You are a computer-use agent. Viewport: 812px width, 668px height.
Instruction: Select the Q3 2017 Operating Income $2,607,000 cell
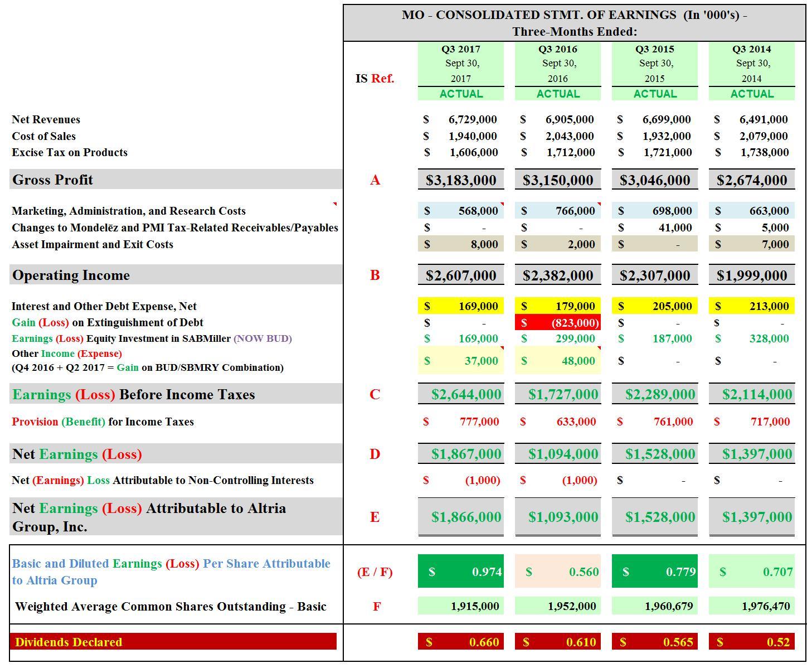[461, 275]
